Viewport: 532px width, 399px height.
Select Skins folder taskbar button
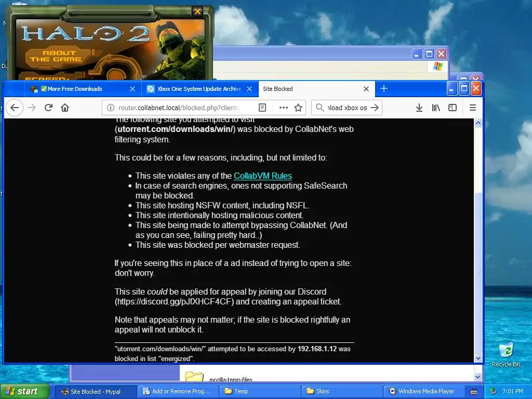click(x=342, y=392)
